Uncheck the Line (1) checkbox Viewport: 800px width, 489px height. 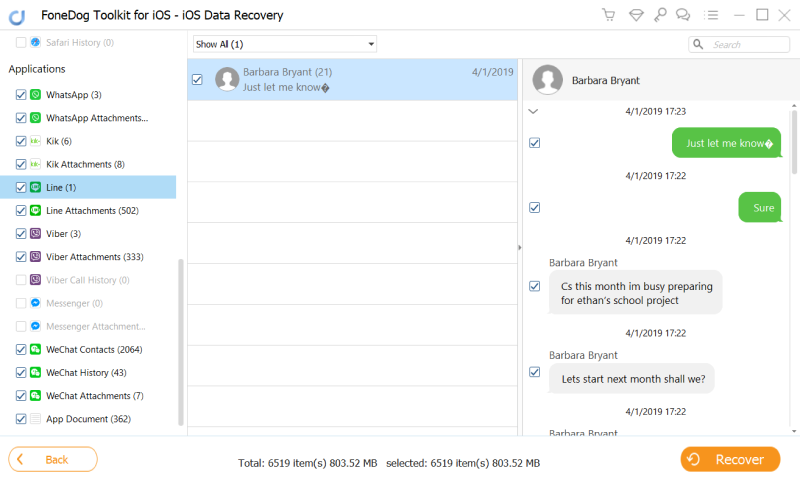(x=21, y=187)
